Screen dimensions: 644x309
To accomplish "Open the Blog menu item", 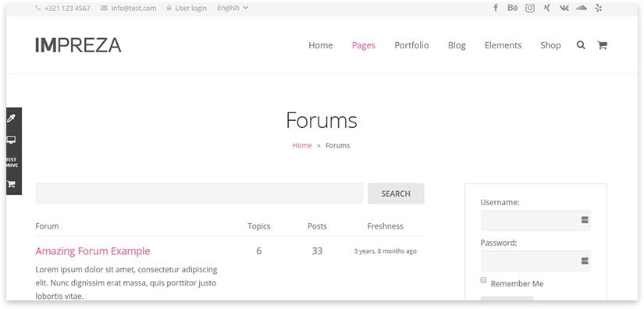I will (457, 45).
